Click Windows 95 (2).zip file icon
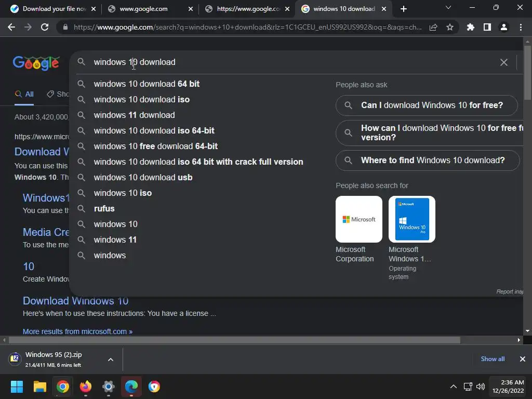Screen dimensions: 532x399 15,358
